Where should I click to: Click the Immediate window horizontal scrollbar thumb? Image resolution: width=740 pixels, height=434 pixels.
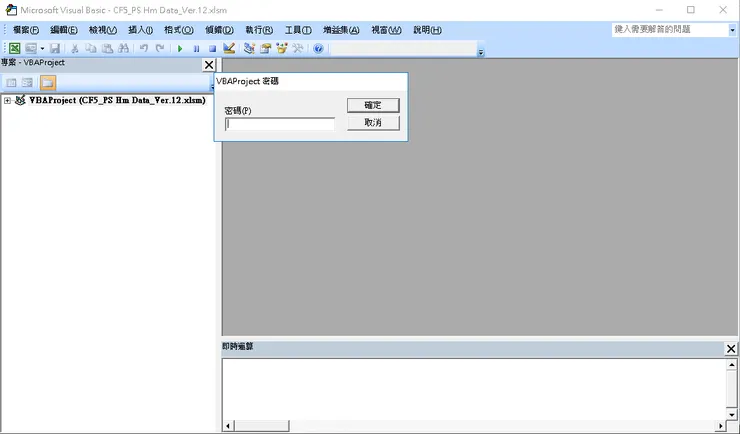262,426
